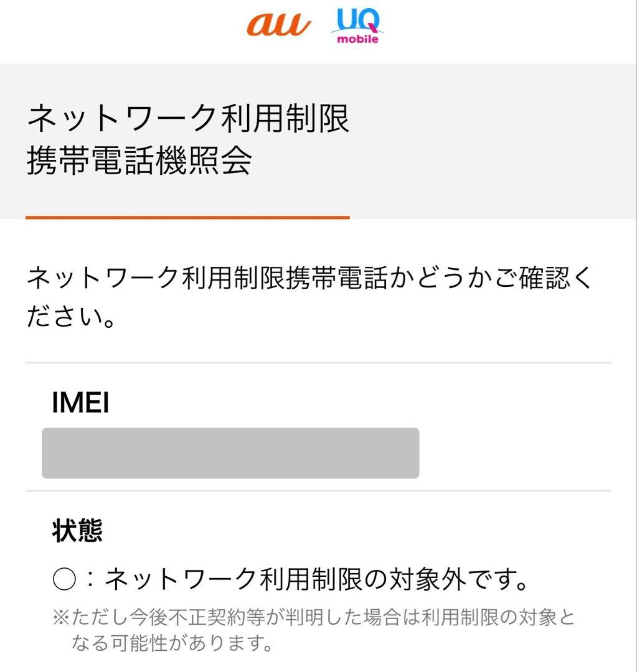This screenshot has width=637, height=672.
Task: Click the UQ mobile logo
Action: coord(357,26)
